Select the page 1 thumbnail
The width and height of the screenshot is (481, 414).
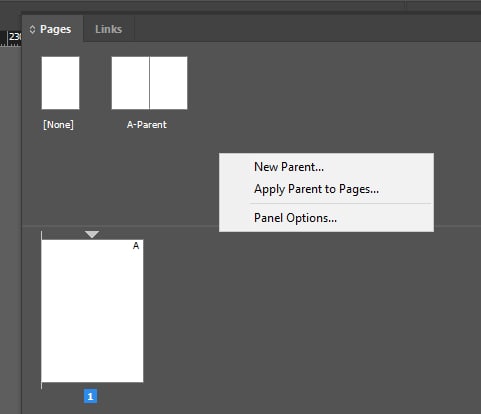(x=92, y=311)
